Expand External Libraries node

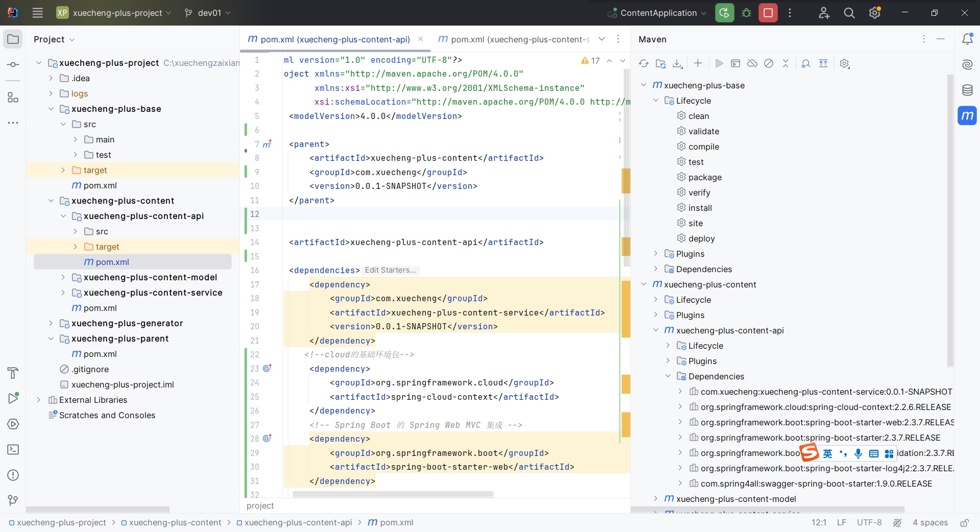tap(38, 400)
